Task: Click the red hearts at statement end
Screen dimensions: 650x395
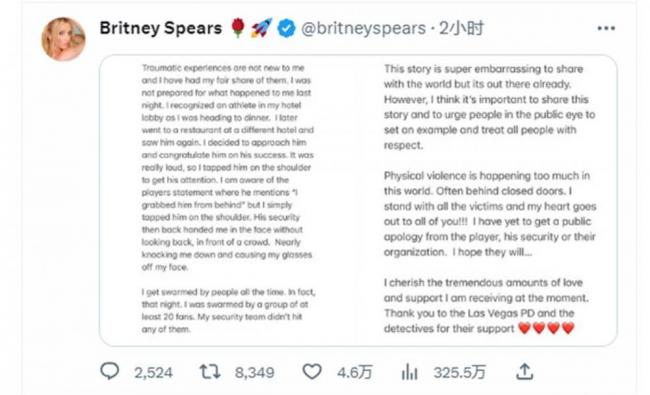Action: (546, 328)
